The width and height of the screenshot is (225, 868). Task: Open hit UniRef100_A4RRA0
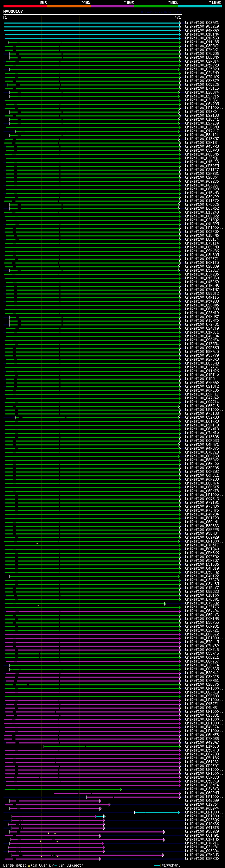pyautogui.click(x=202, y=31)
